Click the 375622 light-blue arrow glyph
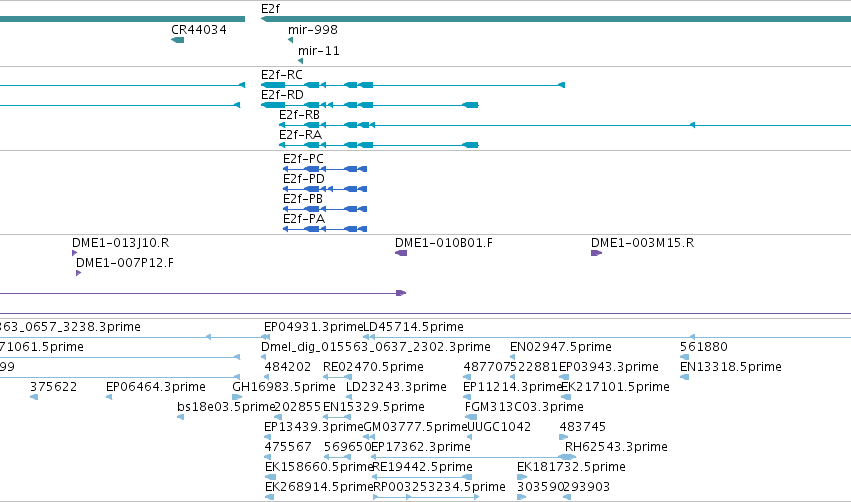This screenshot has width=851, height=502. [34, 397]
